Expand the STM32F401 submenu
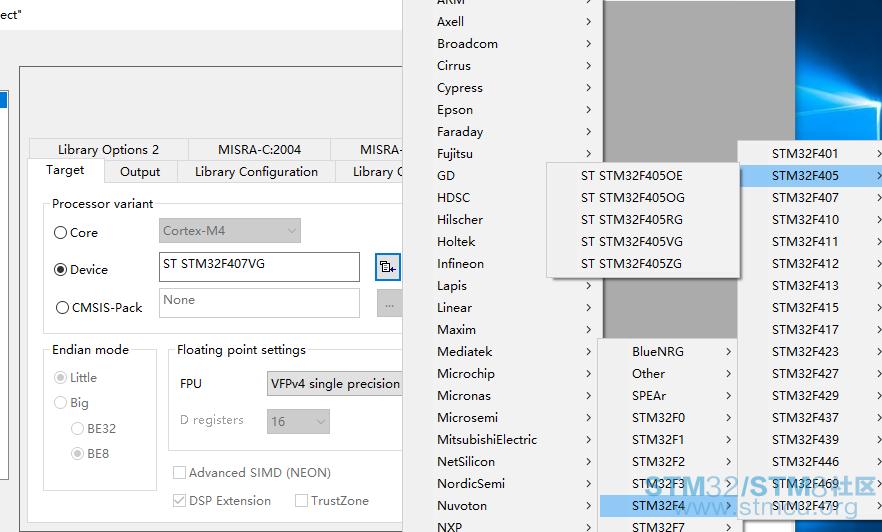Image resolution: width=882 pixels, height=532 pixels. pos(811,154)
